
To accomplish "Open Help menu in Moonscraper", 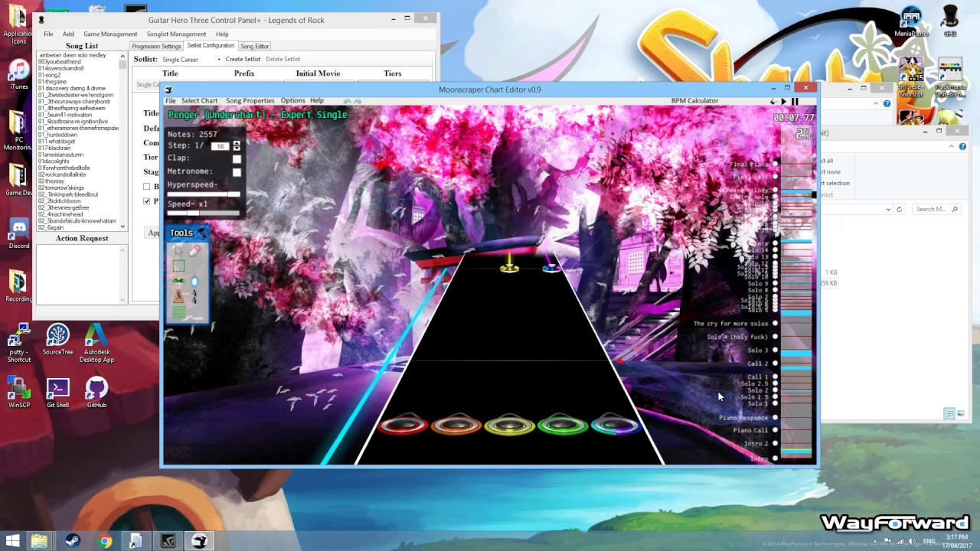I will [316, 101].
